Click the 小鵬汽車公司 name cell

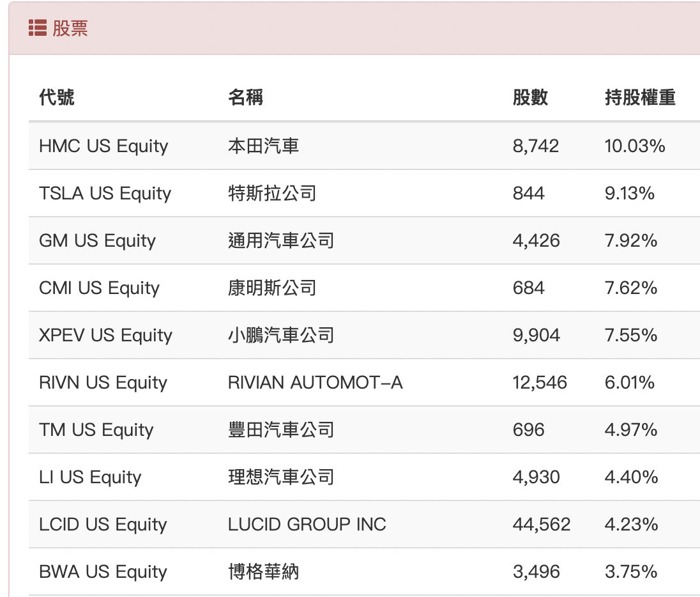point(281,335)
